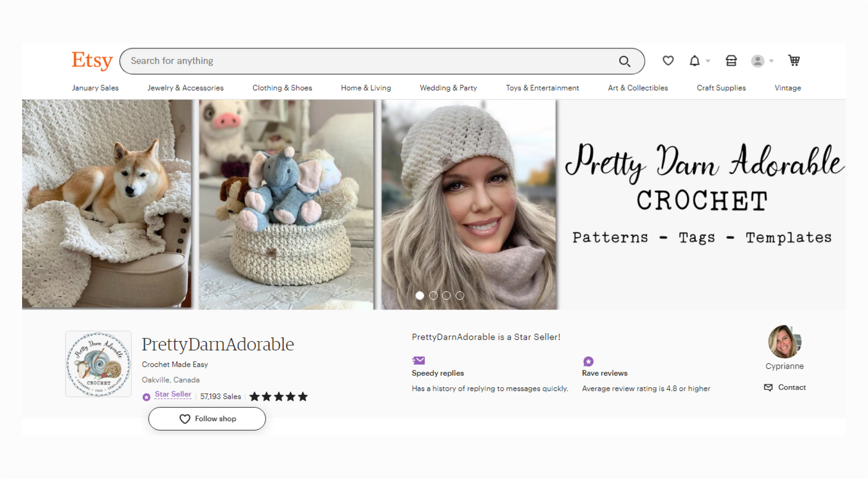Screen dimensions: 868x479
Task: Click the five-star rating stars
Action: (x=279, y=396)
